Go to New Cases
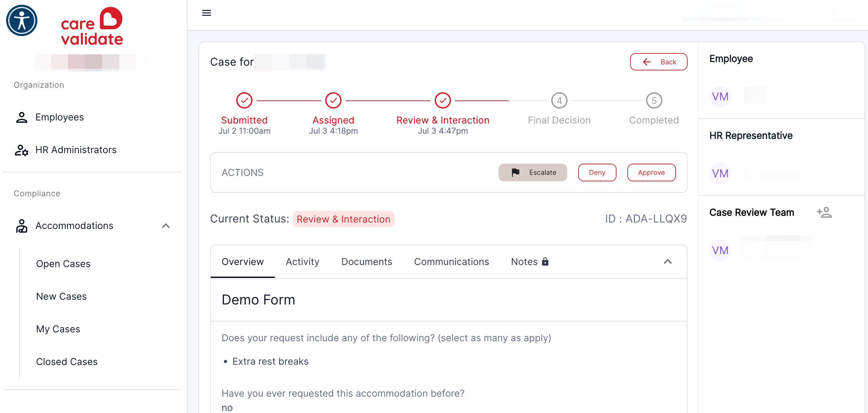The image size is (868, 413). pyautogui.click(x=61, y=296)
